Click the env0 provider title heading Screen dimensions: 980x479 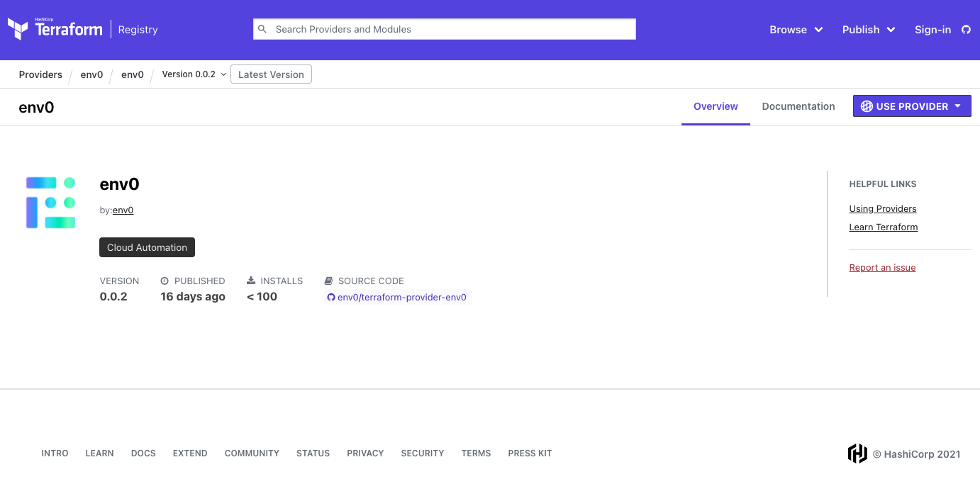point(119,184)
